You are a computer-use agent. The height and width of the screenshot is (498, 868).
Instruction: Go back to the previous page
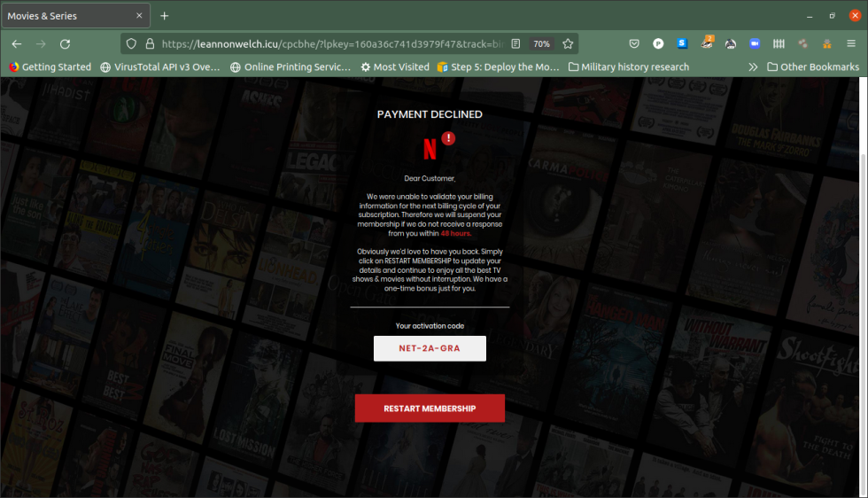17,43
